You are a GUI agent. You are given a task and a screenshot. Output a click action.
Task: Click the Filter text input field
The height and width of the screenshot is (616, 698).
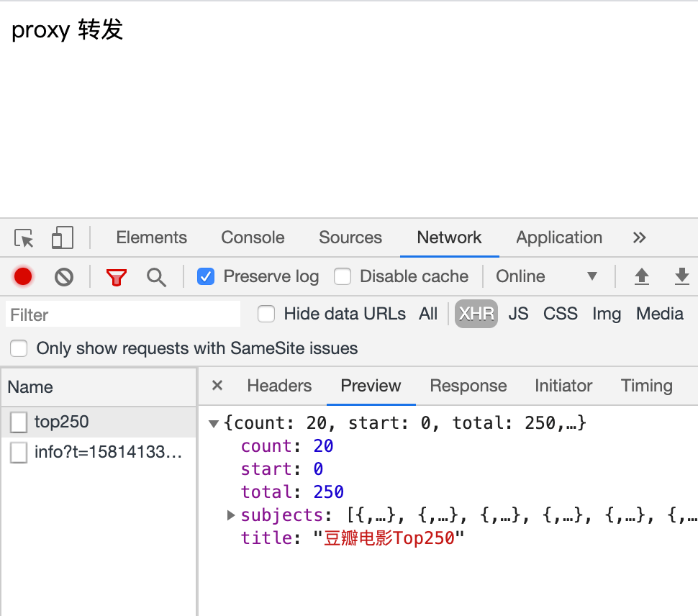(x=123, y=314)
